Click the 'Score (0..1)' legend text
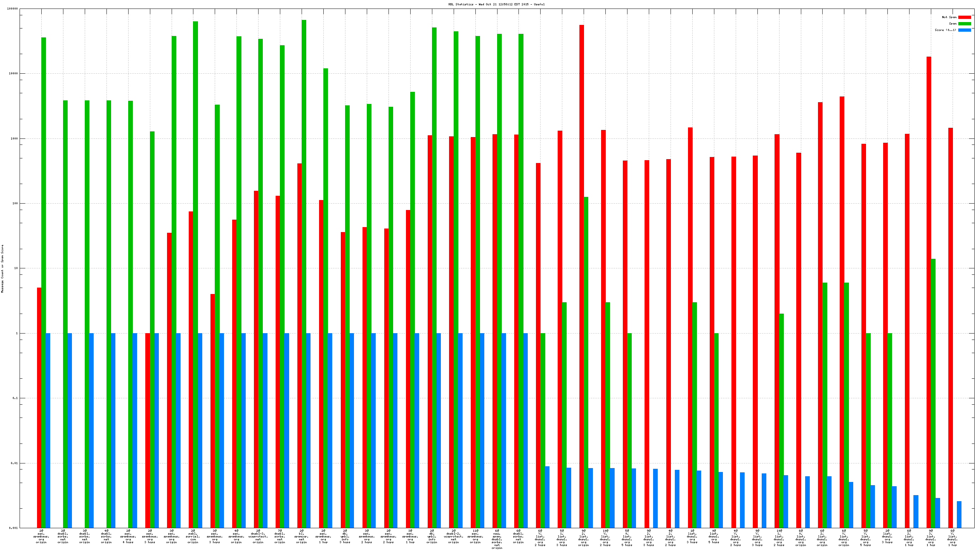This screenshot has height=551, width=980. coord(945,30)
